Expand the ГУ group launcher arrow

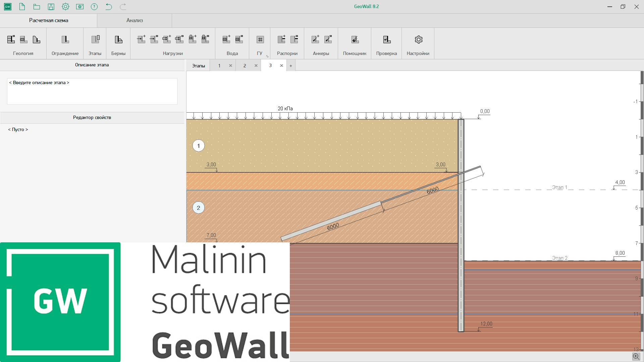pos(267,56)
